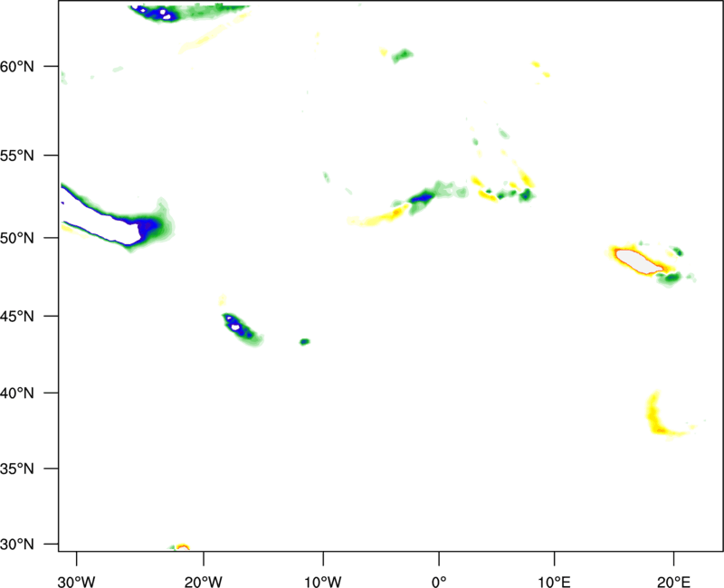The height and width of the screenshot is (588, 724).
Task: Click the 10°W longitude label
Action: pyautogui.click(x=323, y=582)
